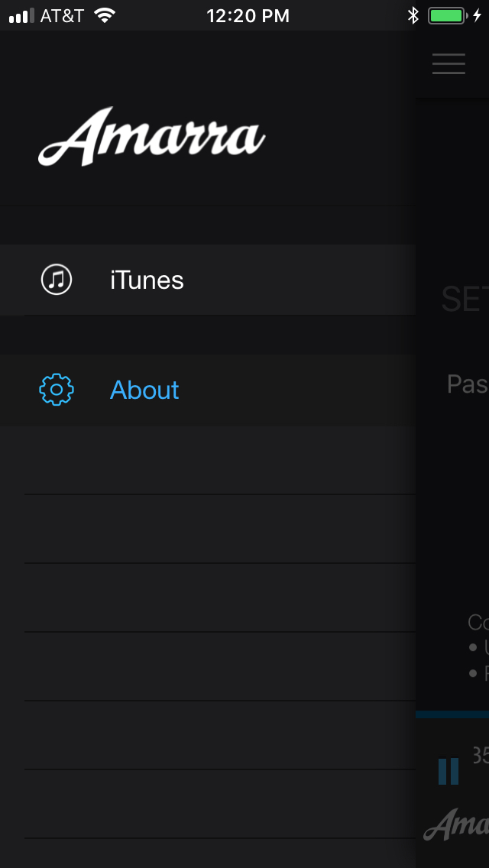The width and height of the screenshot is (489, 868).
Task: Pause the currently playing track
Action: (x=448, y=771)
